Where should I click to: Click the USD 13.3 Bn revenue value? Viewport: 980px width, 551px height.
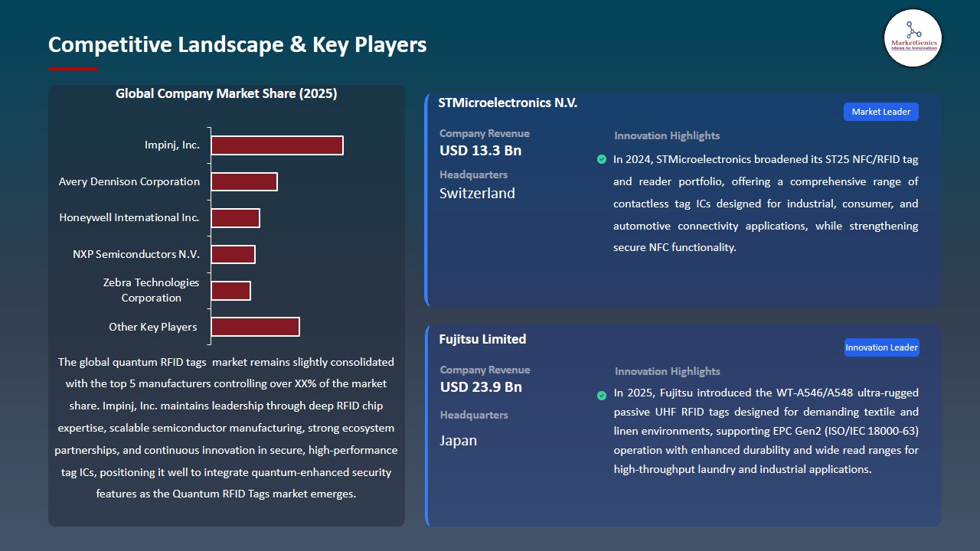click(x=480, y=151)
